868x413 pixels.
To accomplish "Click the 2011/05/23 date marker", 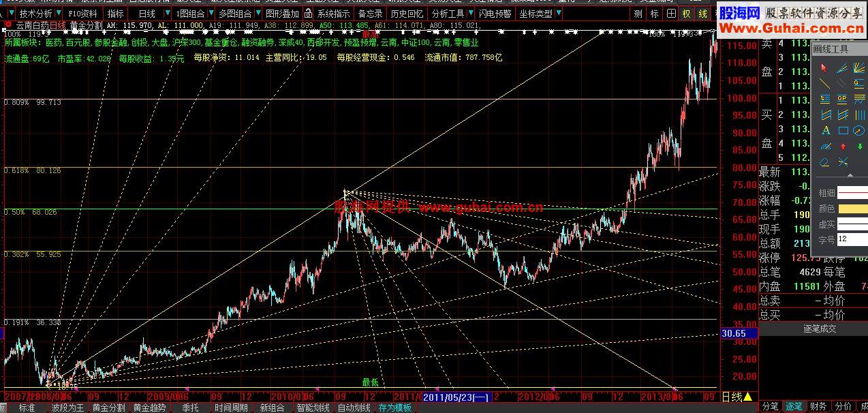I will tap(456, 397).
